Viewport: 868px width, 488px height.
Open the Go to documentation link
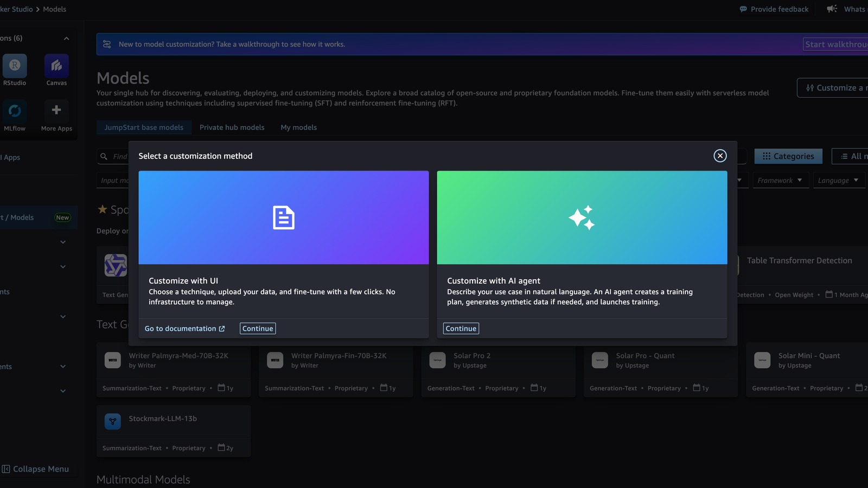tap(185, 329)
